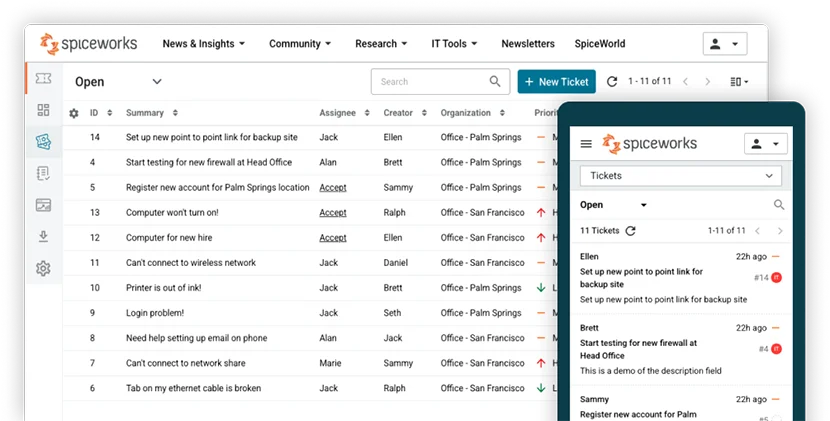Click creator Seth on ticket 9
The image size is (830, 421).
pos(392,313)
